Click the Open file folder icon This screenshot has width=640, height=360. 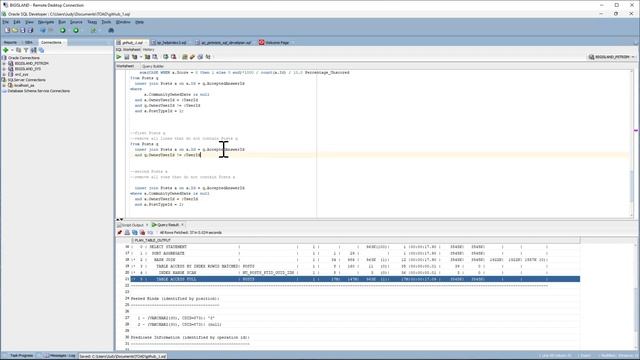coord(15,30)
